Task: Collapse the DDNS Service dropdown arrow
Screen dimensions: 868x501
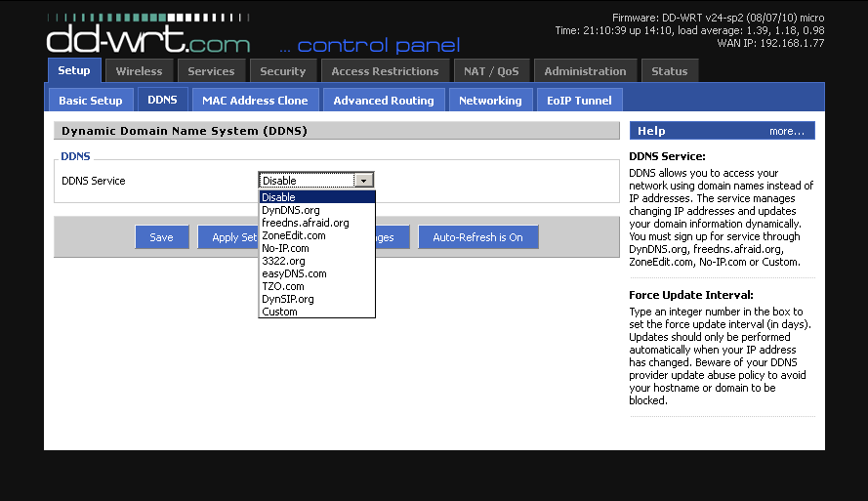Action: 363,181
